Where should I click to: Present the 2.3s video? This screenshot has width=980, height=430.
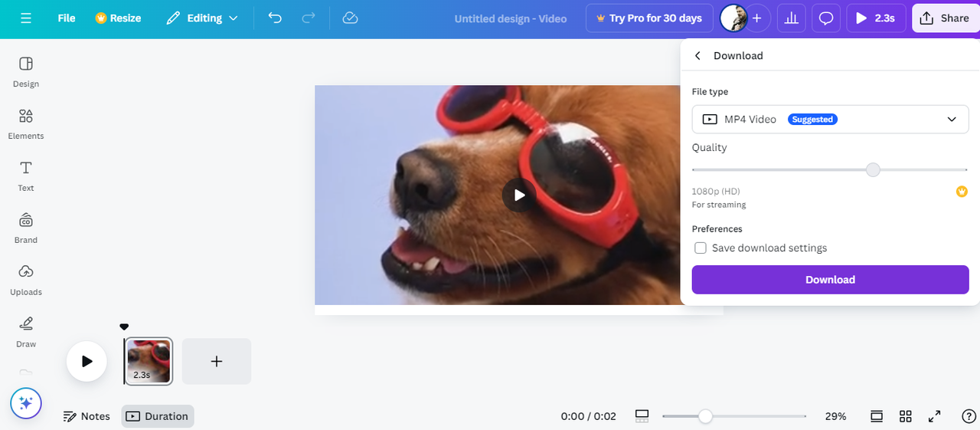click(876, 18)
